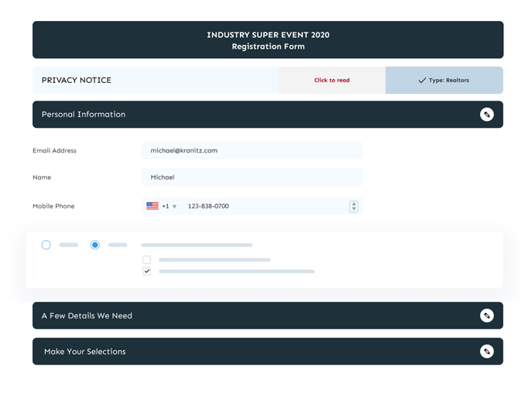Screen dimensions: 532x395
Task: Click the Mobile Phone label
Action: tap(53, 206)
